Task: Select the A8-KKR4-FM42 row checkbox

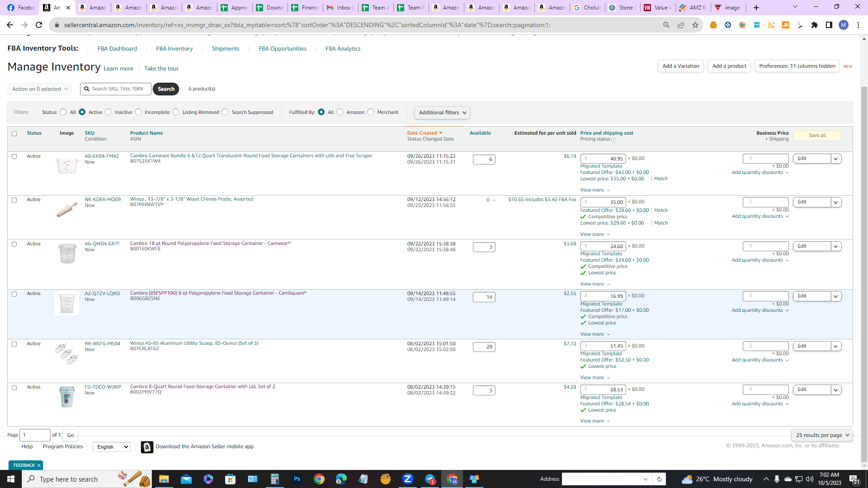Action: coord(14,157)
